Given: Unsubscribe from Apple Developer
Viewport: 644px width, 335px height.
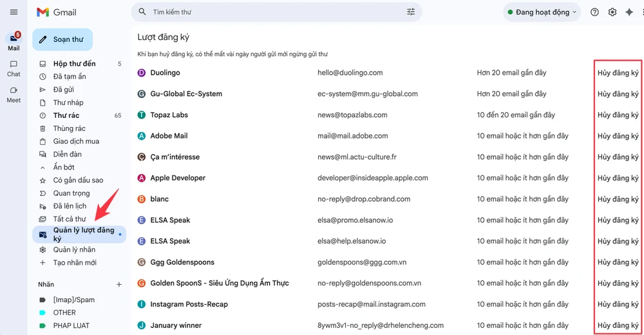Looking at the screenshot, I should coord(618,178).
